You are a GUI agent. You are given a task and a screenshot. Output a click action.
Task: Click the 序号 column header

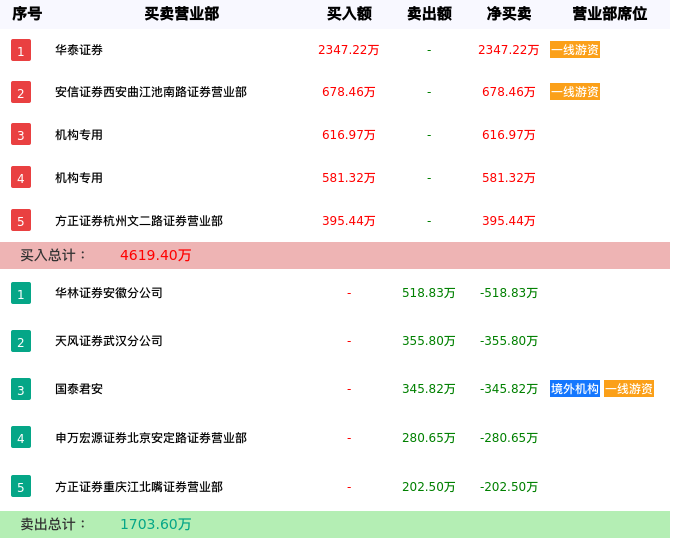(27, 14)
